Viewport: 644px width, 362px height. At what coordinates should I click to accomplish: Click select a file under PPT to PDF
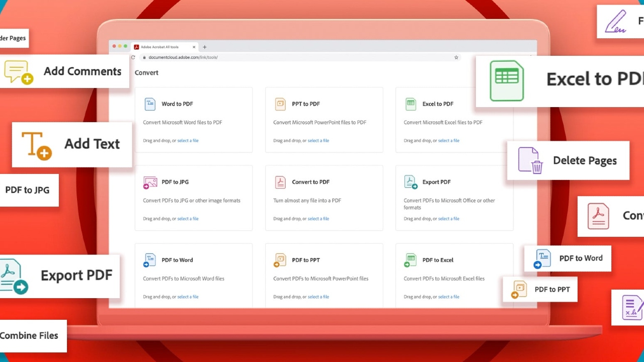pos(318,141)
